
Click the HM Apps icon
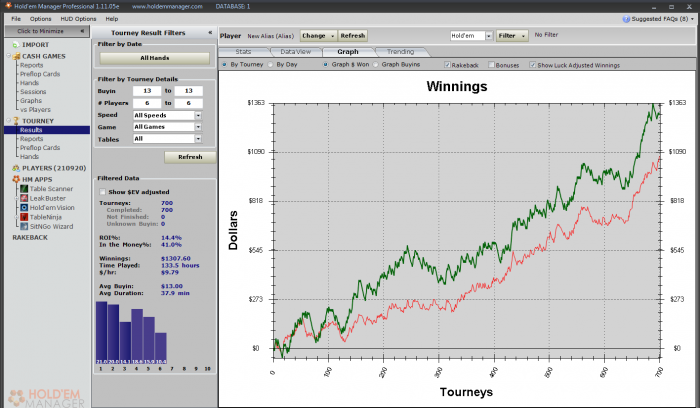[16, 179]
